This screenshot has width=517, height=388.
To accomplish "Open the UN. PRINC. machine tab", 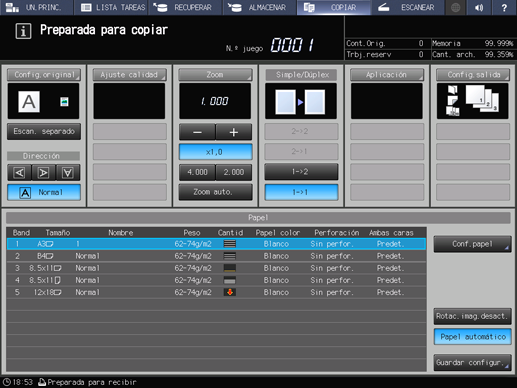I will pos(37,7).
